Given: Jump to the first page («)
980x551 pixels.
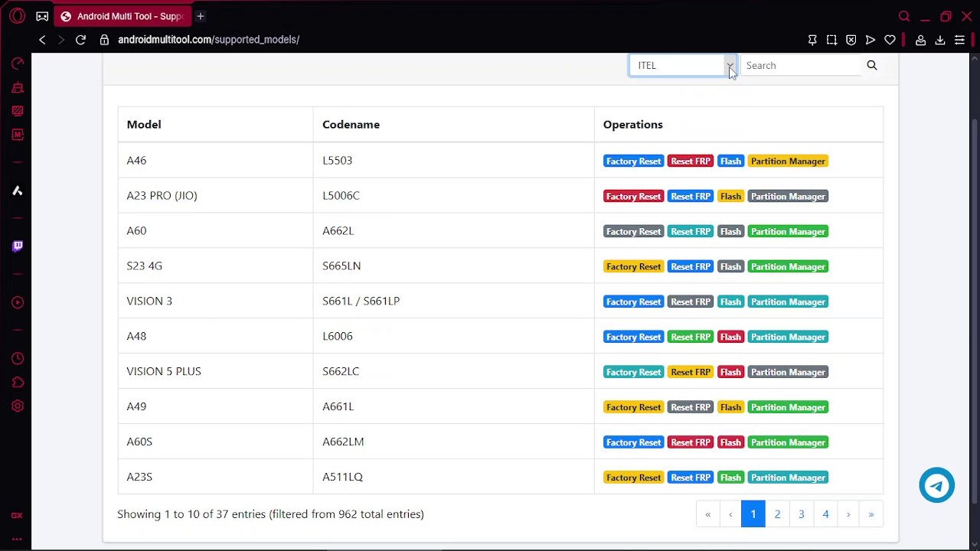Looking at the screenshot, I should [x=707, y=514].
